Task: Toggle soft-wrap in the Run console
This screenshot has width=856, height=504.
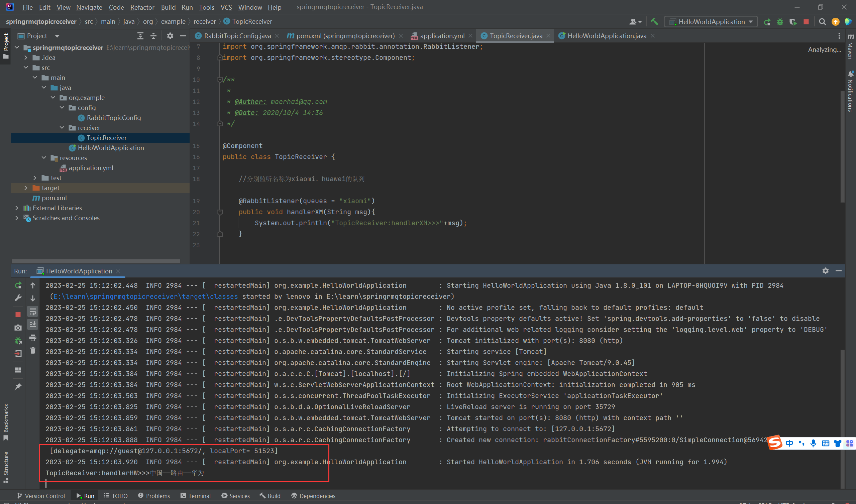Action: point(33,311)
